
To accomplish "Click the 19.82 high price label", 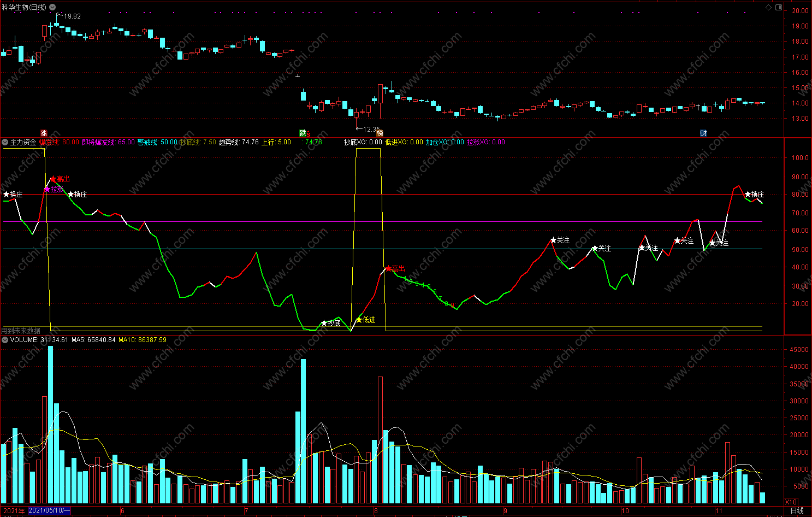I will coord(72,16).
